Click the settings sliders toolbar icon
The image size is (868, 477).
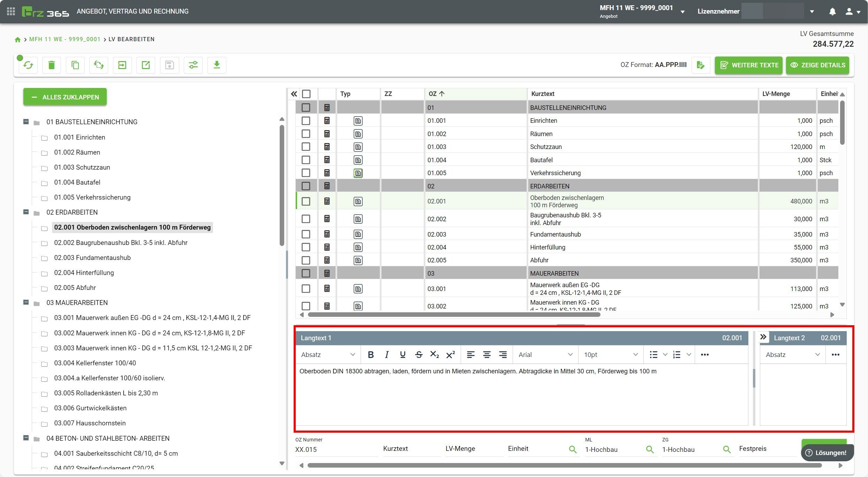coord(193,65)
